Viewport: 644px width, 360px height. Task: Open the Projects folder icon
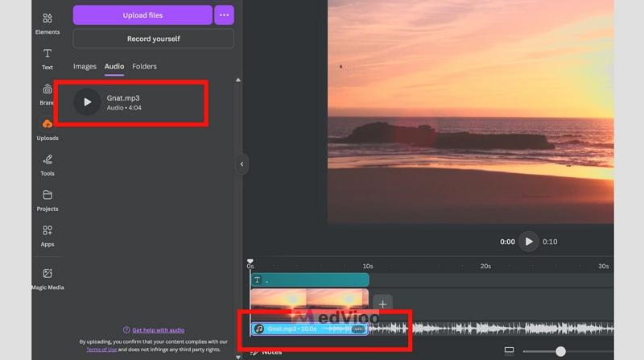47,195
